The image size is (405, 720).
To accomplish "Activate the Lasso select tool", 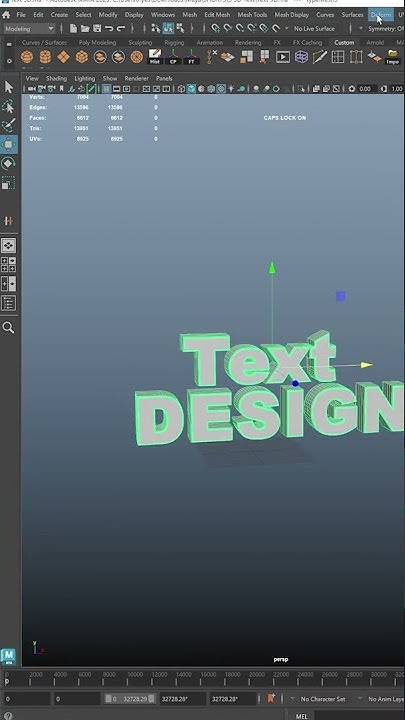I will 9,107.
